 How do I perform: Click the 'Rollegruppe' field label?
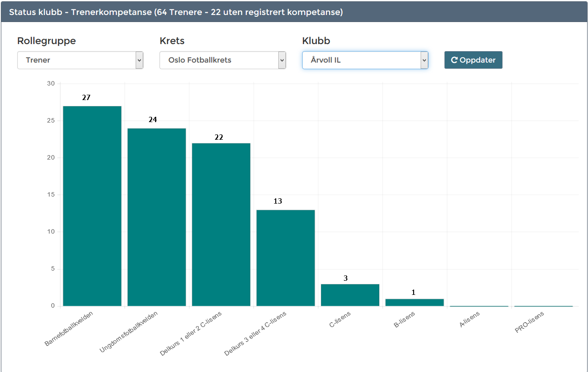46,41
